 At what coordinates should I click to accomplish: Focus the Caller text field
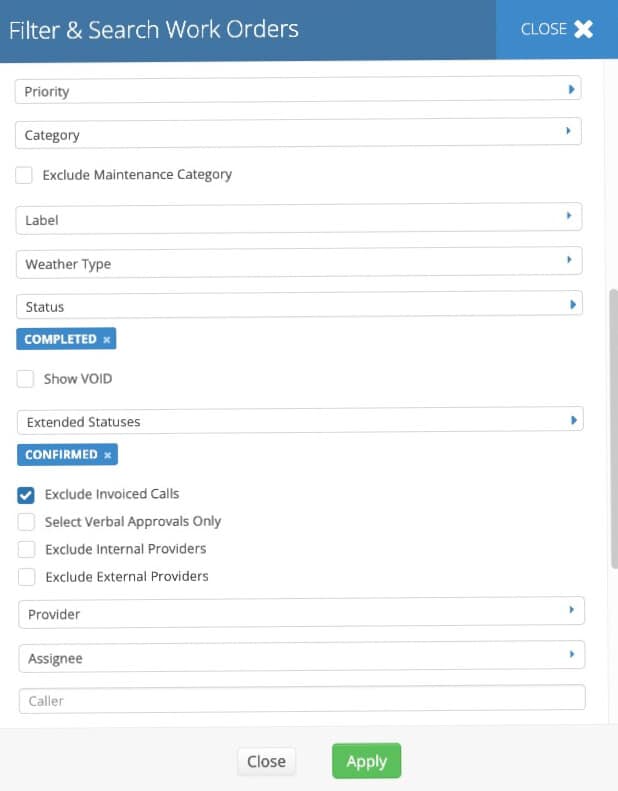point(301,700)
